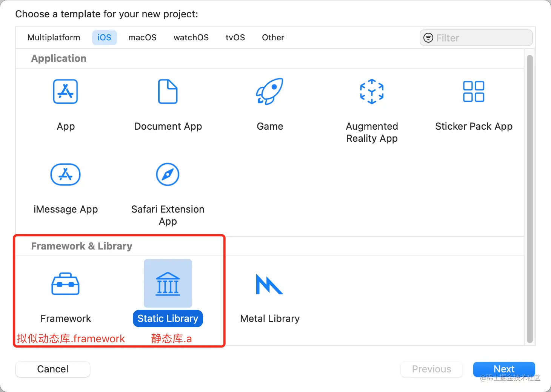
Task: Choose the Document App template icon
Action: tap(168, 92)
